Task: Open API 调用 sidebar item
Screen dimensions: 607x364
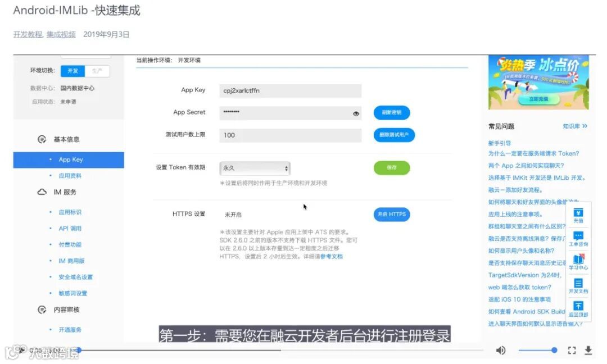Action: click(x=70, y=229)
